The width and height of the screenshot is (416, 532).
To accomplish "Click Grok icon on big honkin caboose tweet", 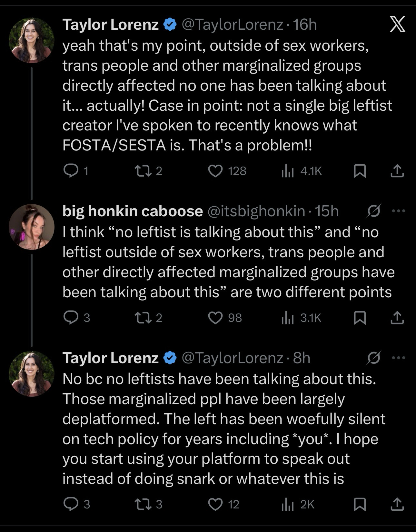I will point(374,211).
